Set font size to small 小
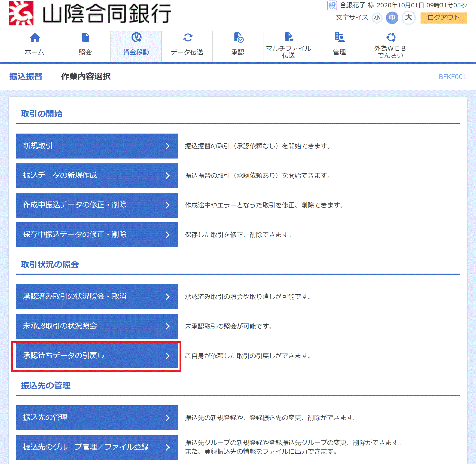Screen dimensions: 476x464 tap(377, 18)
